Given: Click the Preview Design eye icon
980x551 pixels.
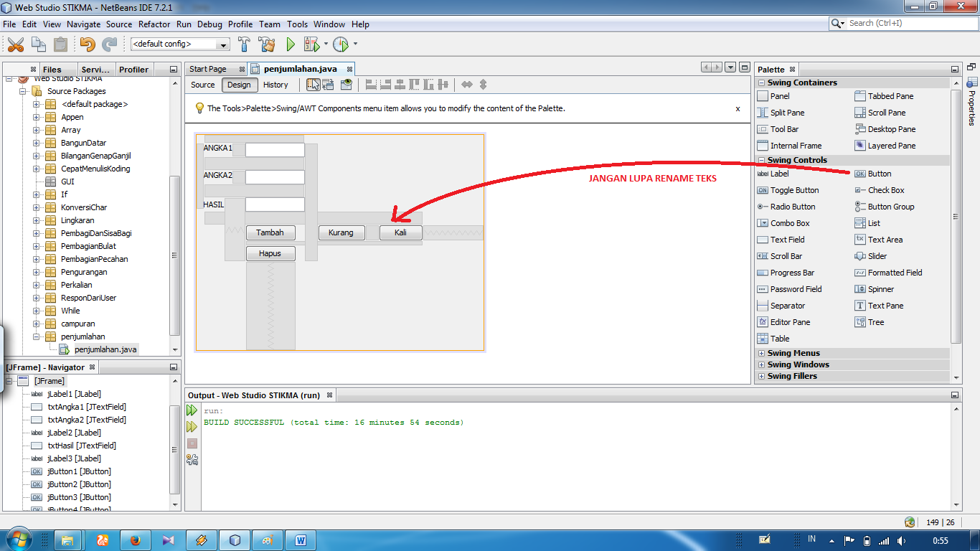Looking at the screenshot, I should [x=347, y=85].
